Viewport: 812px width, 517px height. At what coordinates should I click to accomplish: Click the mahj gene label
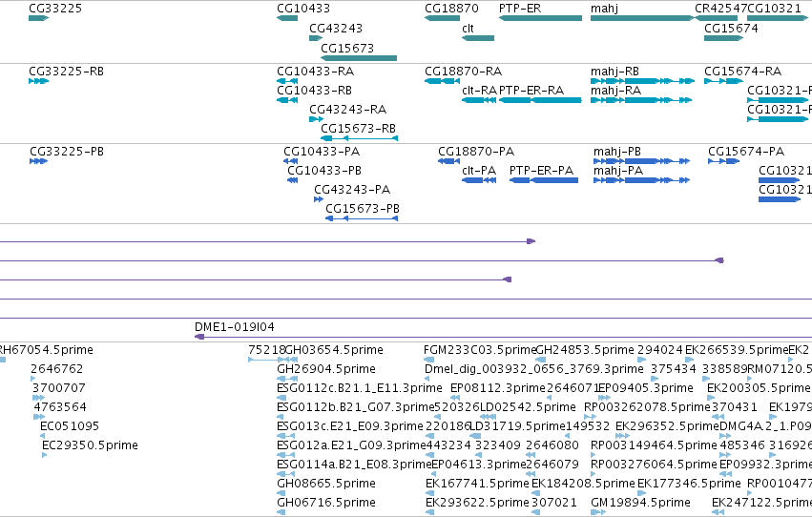[604, 9]
